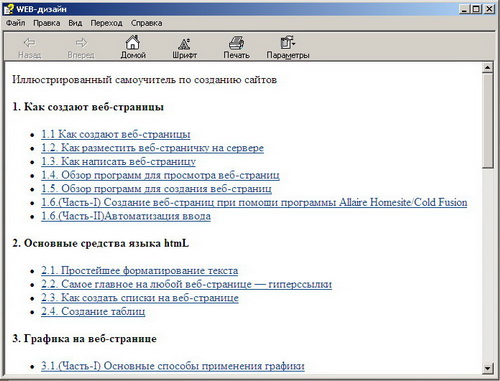Open the Переход menu
The width and height of the screenshot is (500, 381).
tap(106, 23)
